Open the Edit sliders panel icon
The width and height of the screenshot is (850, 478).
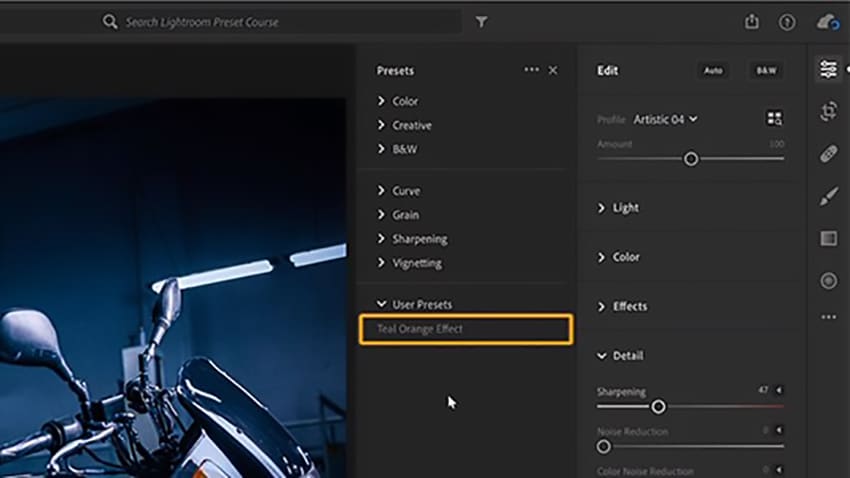pyautogui.click(x=828, y=70)
